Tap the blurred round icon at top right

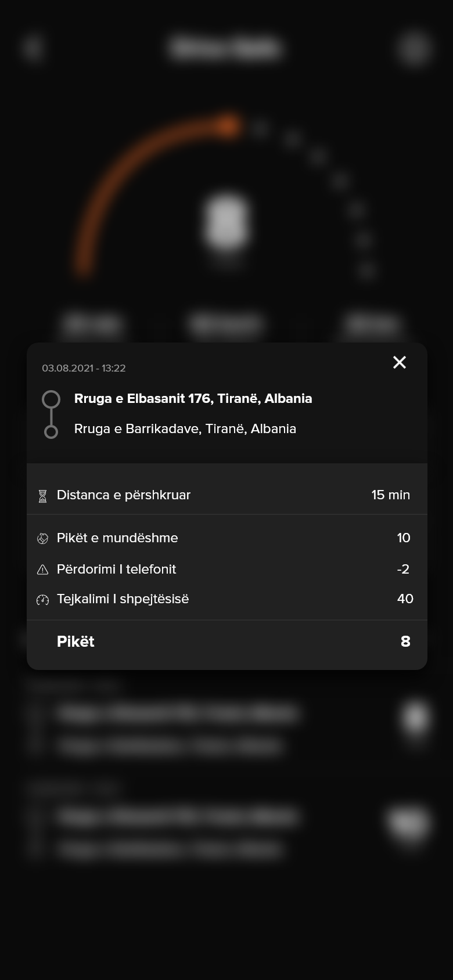(x=415, y=48)
